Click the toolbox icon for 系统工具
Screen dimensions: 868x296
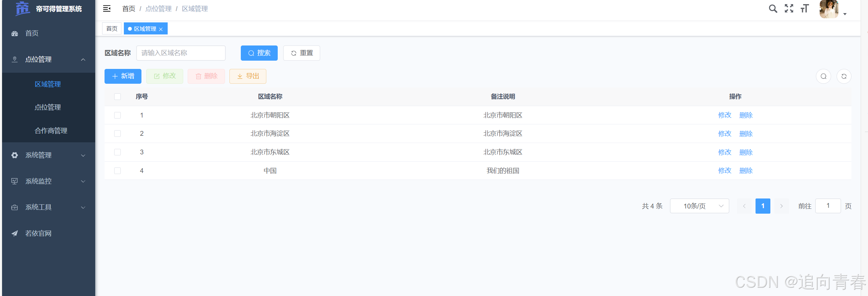coord(14,207)
